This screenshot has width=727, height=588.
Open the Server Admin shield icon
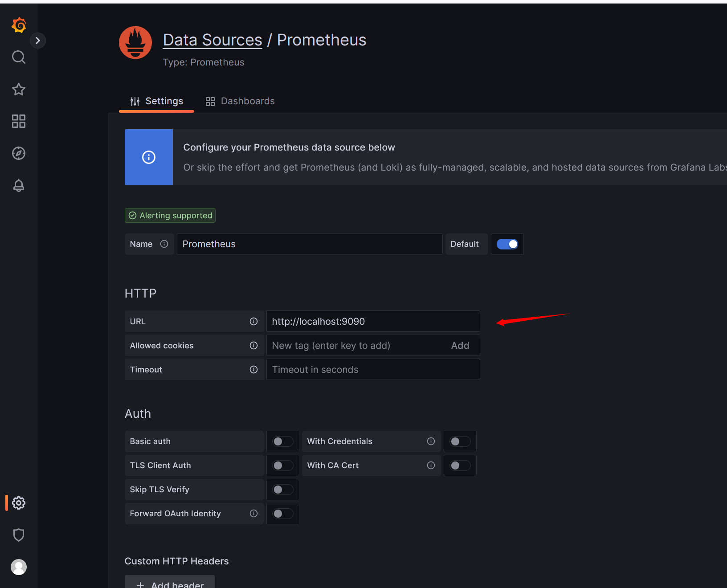pos(19,535)
